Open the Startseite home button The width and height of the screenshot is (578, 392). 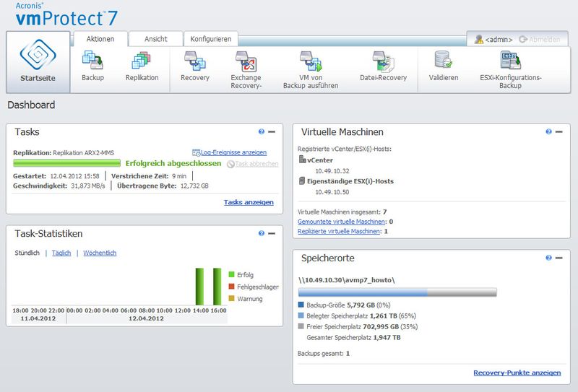click(38, 62)
